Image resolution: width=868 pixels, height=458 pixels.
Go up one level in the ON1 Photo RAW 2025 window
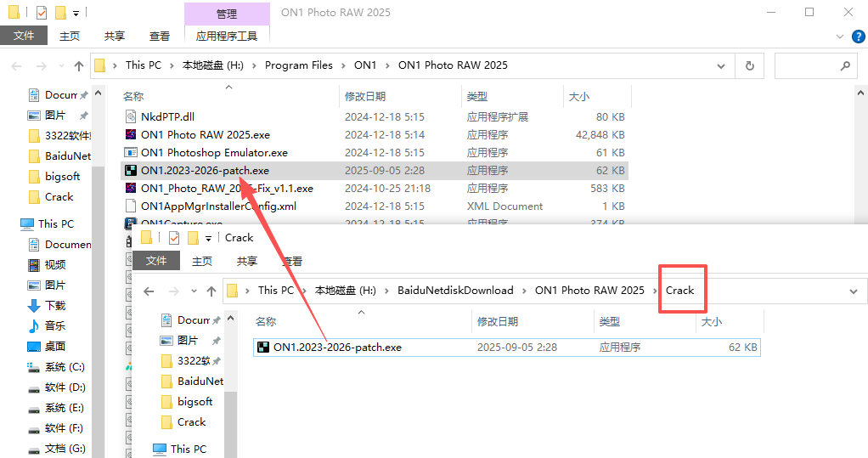tap(79, 66)
